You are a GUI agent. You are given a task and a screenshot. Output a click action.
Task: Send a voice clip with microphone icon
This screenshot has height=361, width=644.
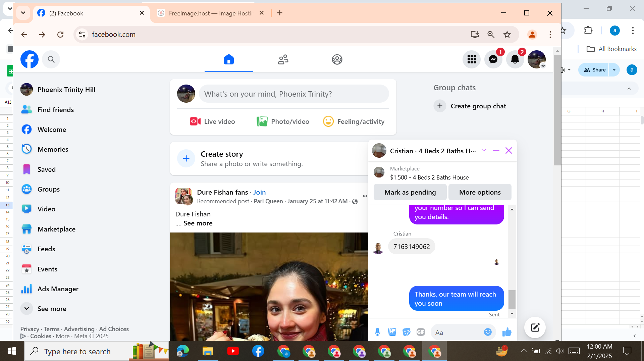(377, 332)
